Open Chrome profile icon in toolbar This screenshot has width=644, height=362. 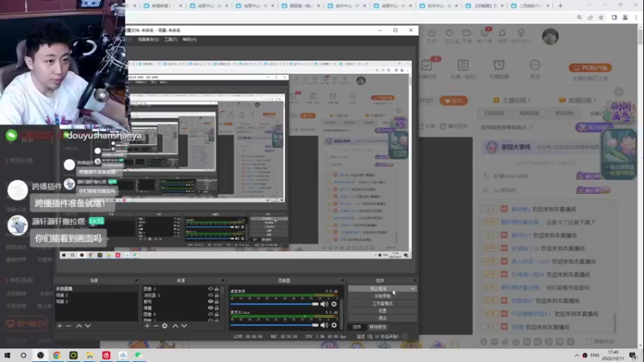tap(625, 18)
